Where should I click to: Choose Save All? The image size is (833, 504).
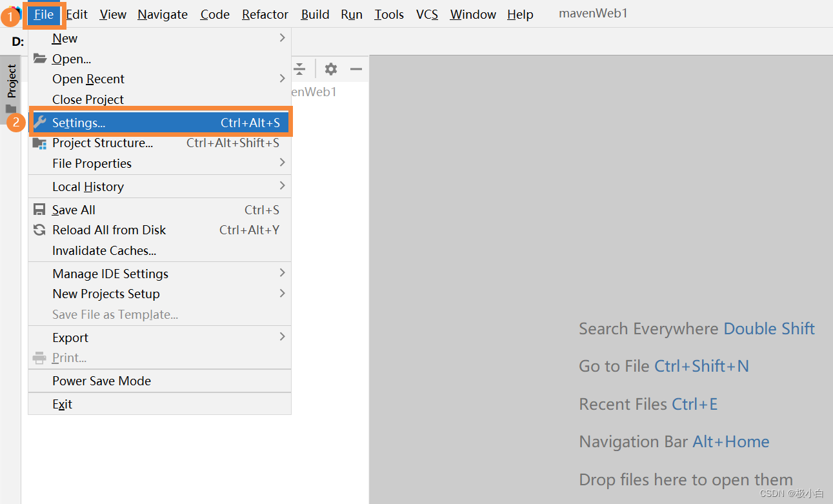pyautogui.click(x=159, y=210)
